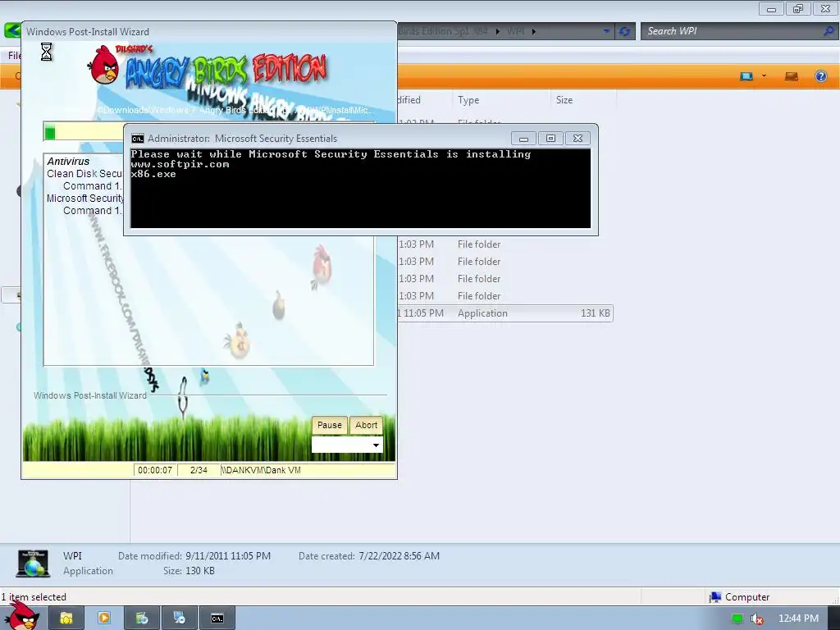
Task: Open the dropdown below Pause and Abort
Action: pyautogui.click(x=347, y=445)
